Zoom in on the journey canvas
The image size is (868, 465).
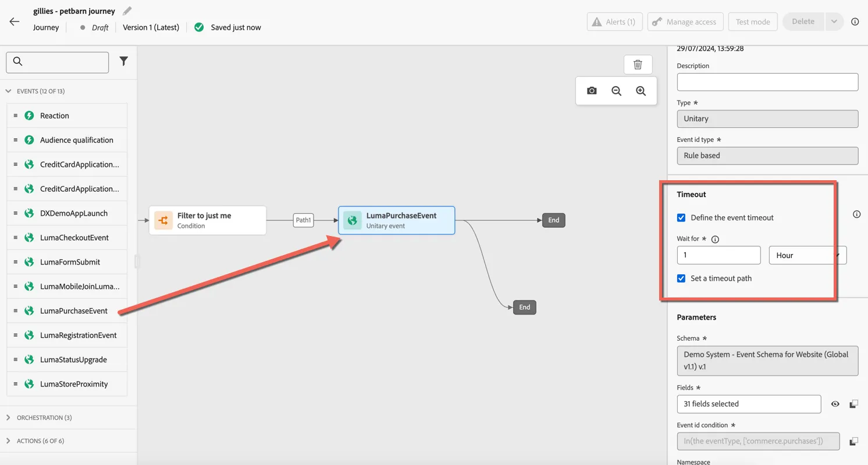click(641, 91)
